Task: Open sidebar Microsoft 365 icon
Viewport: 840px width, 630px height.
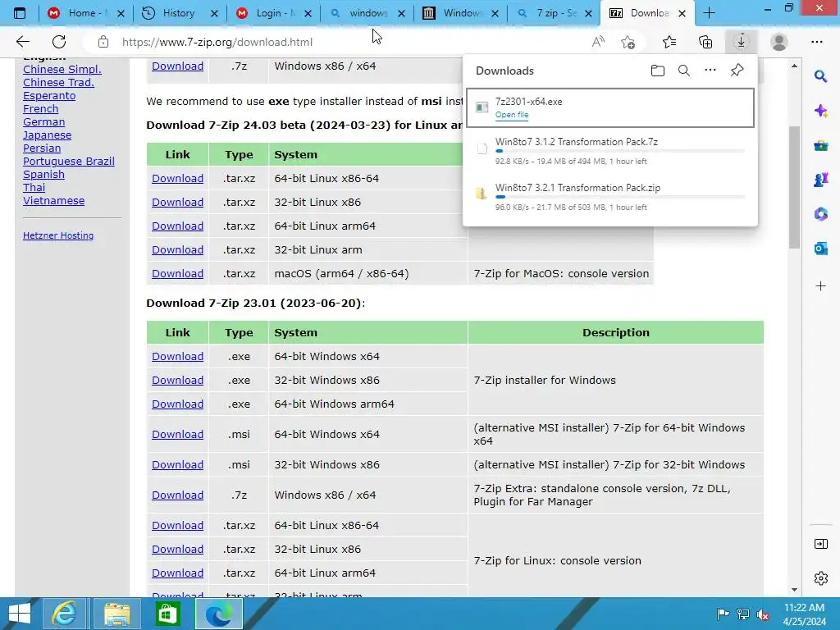Action: coord(820,214)
